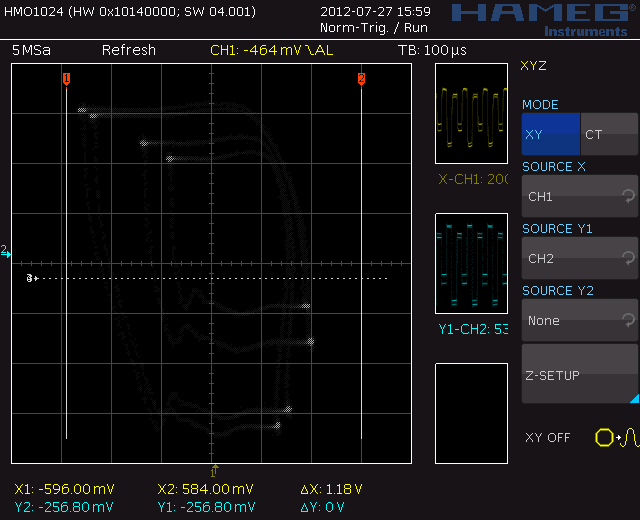Click the XYZ menu title

click(x=533, y=66)
